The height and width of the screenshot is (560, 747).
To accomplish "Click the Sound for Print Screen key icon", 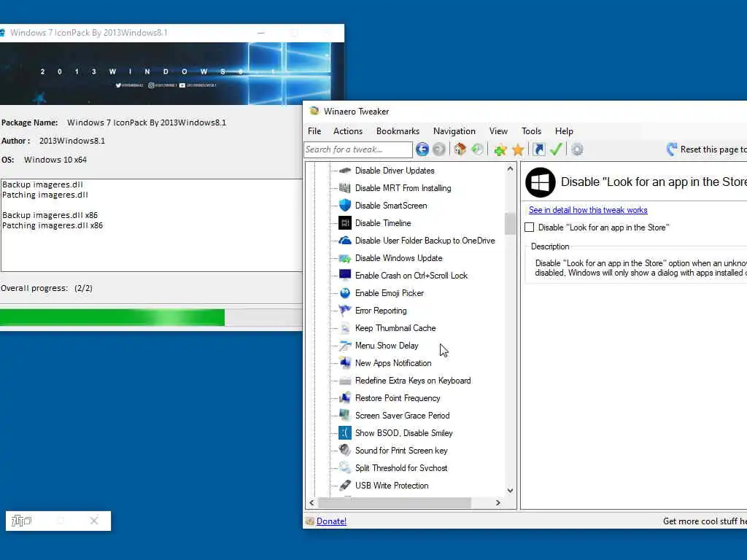I will [x=345, y=450].
